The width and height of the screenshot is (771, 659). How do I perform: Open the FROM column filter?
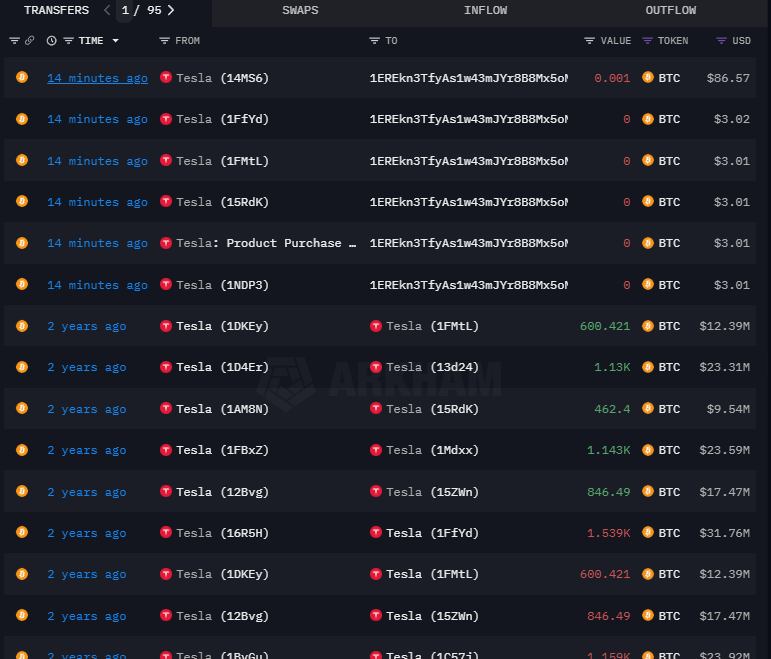coord(164,41)
